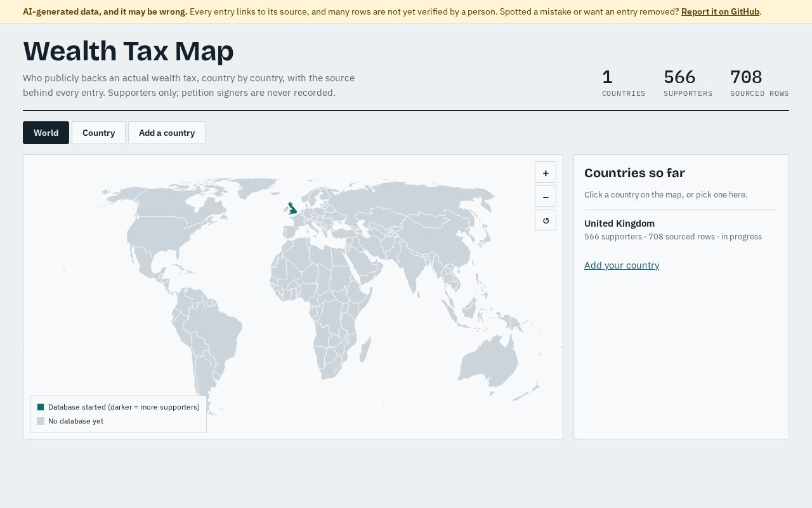Switch to the World tab
The height and width of the screenshot is (508, 812).
pyautogui.click(x=46, y=133)
